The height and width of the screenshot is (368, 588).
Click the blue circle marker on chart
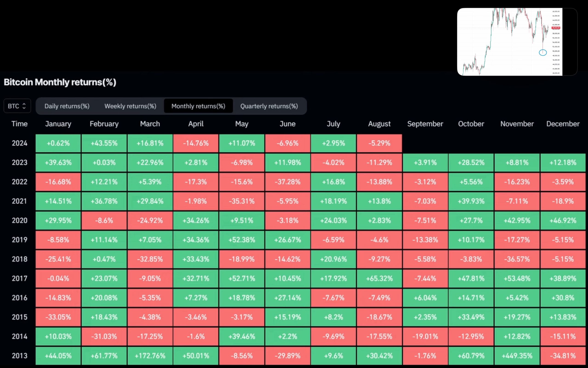(543, 52)
